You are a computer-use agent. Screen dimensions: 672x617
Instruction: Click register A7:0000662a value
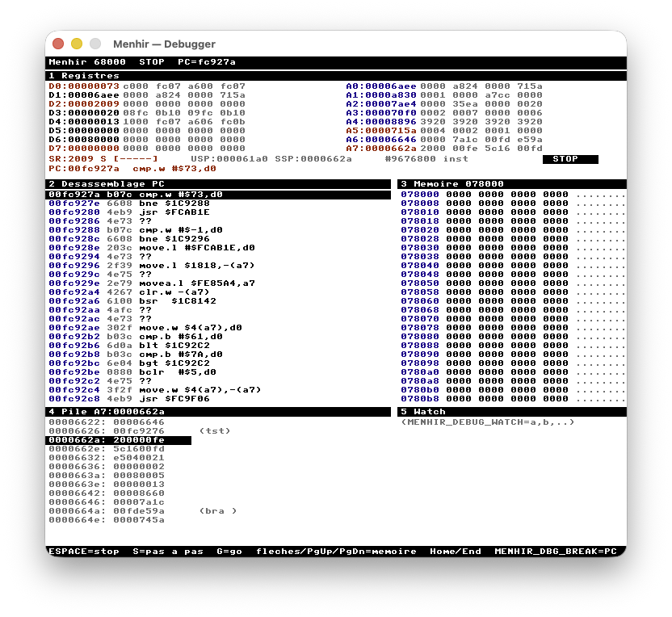(381, 149)
